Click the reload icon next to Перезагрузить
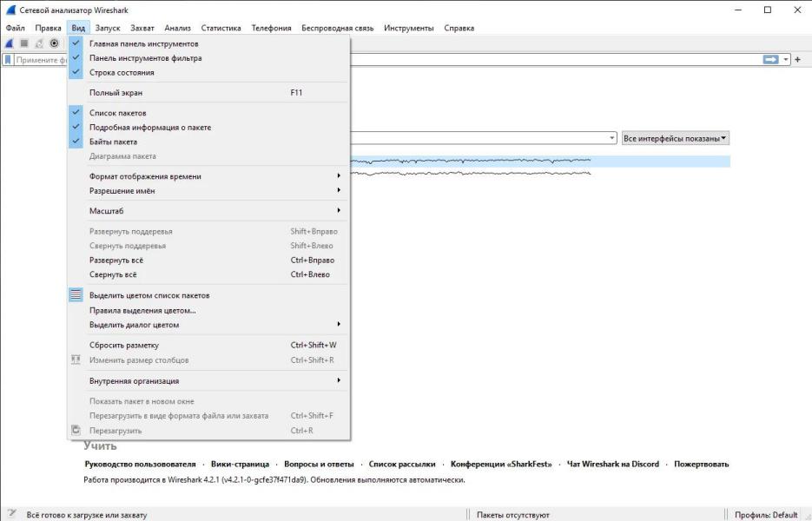The image size is (812, 521). [76, 430]
